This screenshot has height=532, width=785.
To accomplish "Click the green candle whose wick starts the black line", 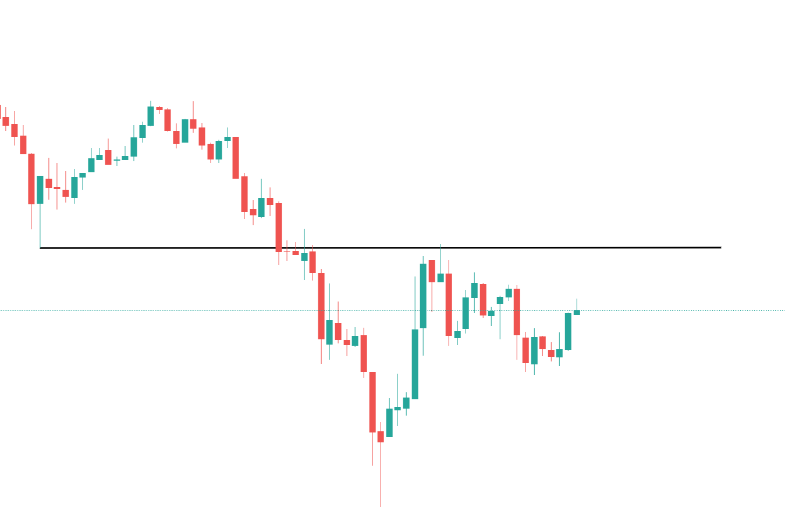I will click(x=40, y=190).
